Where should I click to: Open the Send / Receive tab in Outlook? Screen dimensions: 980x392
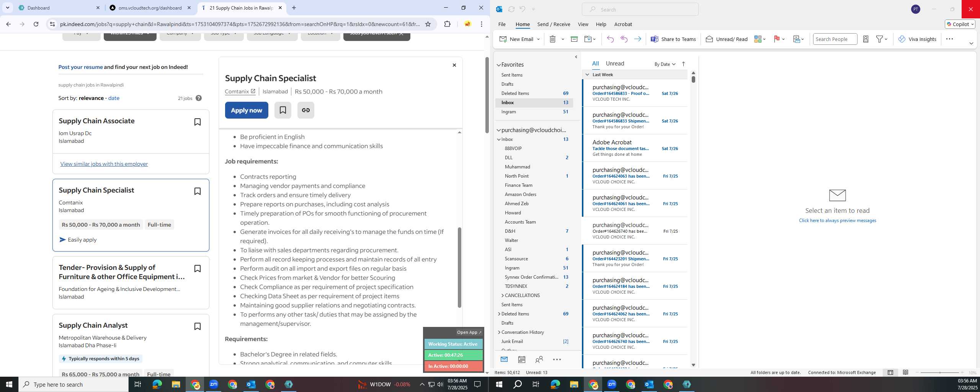pos(554,24)
